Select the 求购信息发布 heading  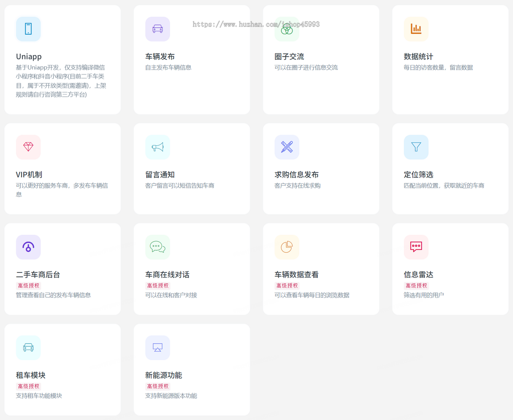click(x=297, y=175)
